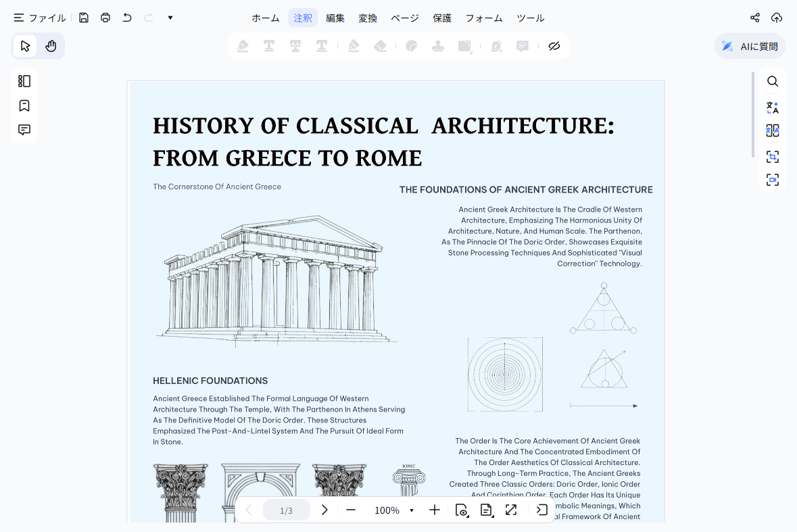Viewport: 797px width, 532px height.
Task: Go to the previous page arrow
Action: tap(249, 510)
